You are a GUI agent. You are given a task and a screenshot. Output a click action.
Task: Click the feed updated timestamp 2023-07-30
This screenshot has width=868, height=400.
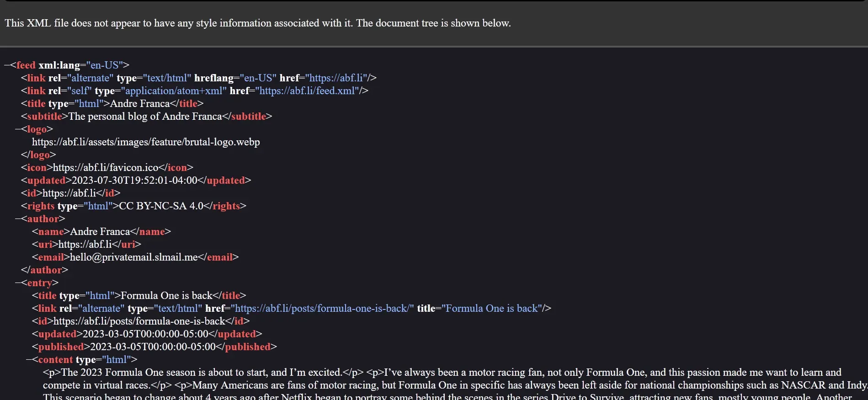134,181
